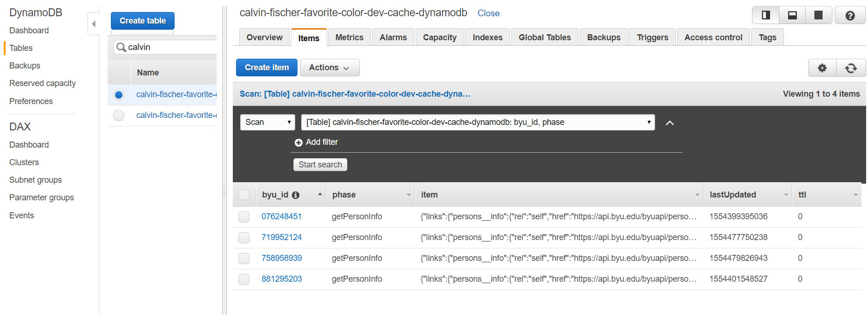Switch to full-screen panel layout
868x315 pixels.
819,15
